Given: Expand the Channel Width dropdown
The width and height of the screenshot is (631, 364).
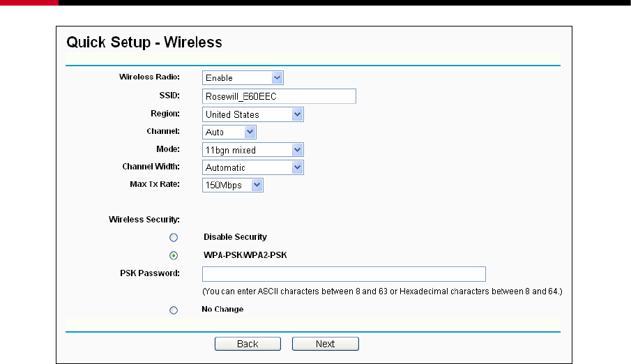Looking at the screenshot, I should 252,167.
